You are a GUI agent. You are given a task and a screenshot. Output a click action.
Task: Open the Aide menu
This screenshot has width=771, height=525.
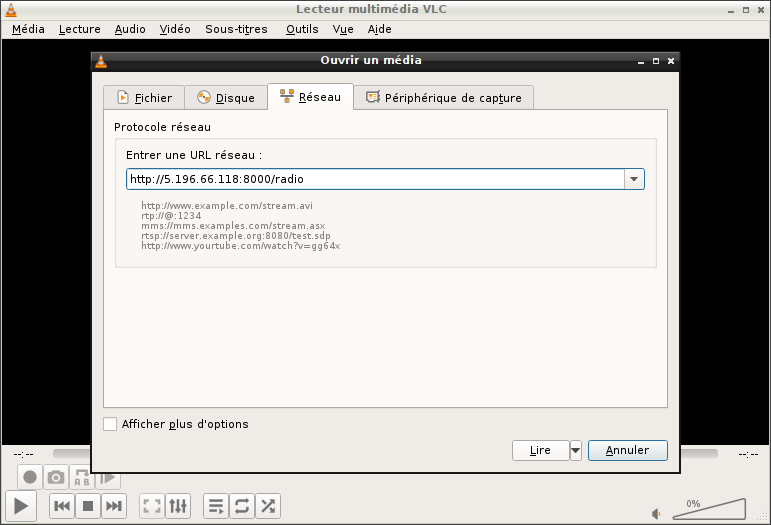[x=380, y=29]
